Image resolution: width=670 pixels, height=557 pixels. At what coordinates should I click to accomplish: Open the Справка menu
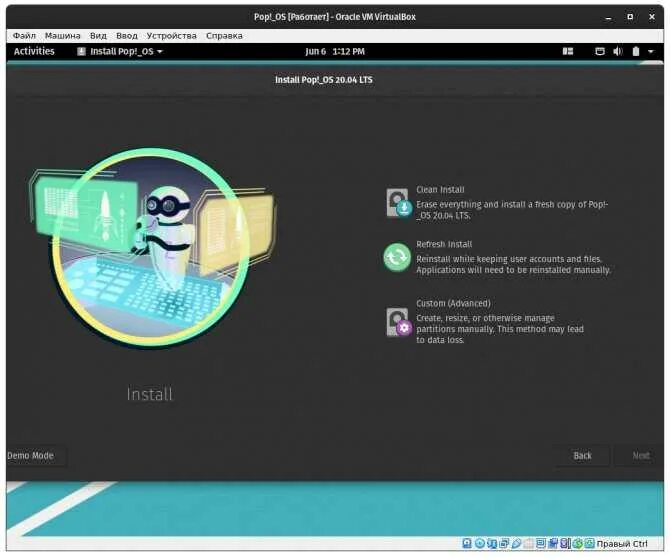tap(224, 36)
